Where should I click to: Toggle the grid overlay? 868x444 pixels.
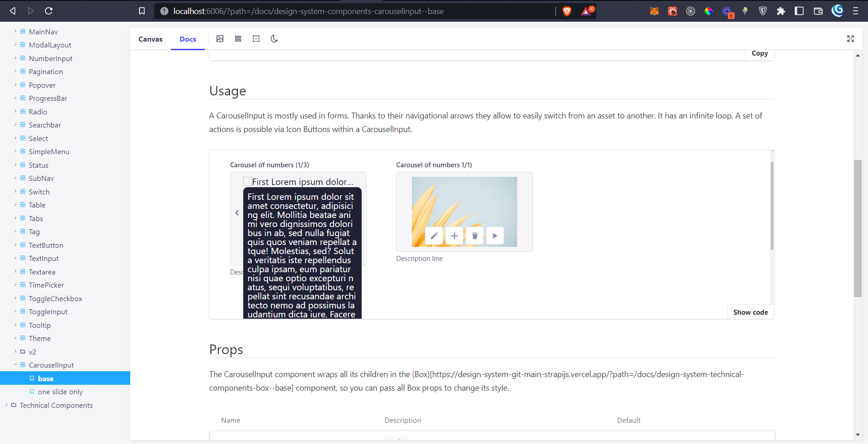(238, 39)
